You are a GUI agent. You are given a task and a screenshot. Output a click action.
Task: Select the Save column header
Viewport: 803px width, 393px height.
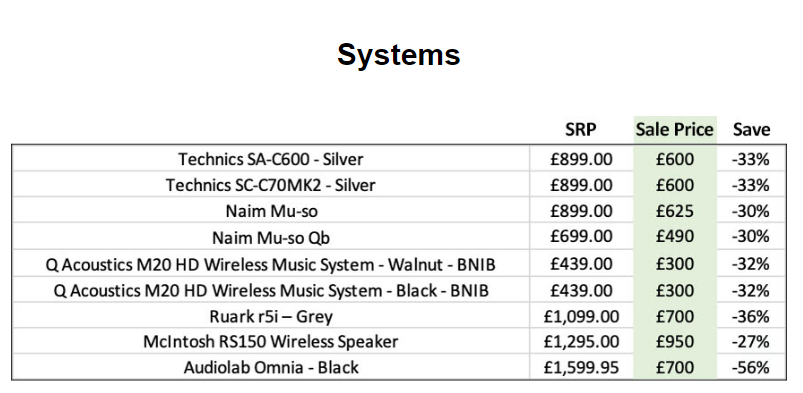click(x=751, y=130)
